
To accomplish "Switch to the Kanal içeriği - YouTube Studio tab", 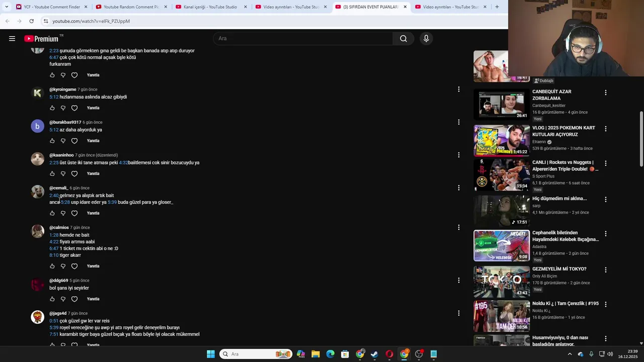I will click(210, 7).
